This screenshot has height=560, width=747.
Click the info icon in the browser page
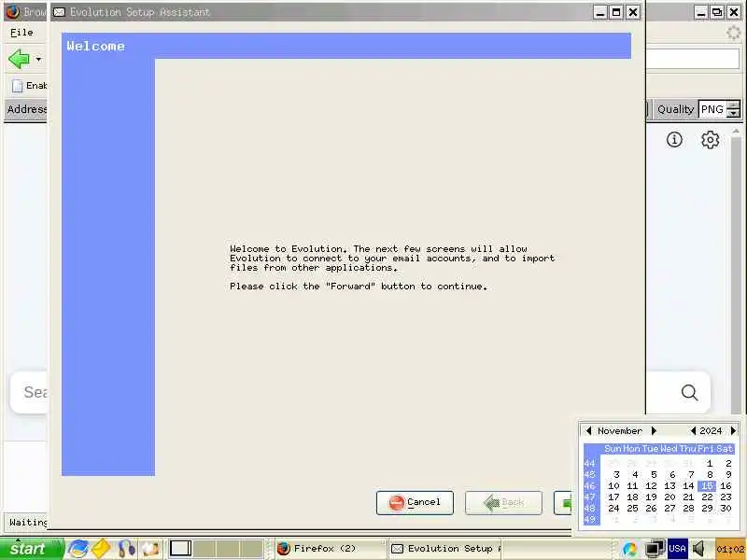[674, 139]
